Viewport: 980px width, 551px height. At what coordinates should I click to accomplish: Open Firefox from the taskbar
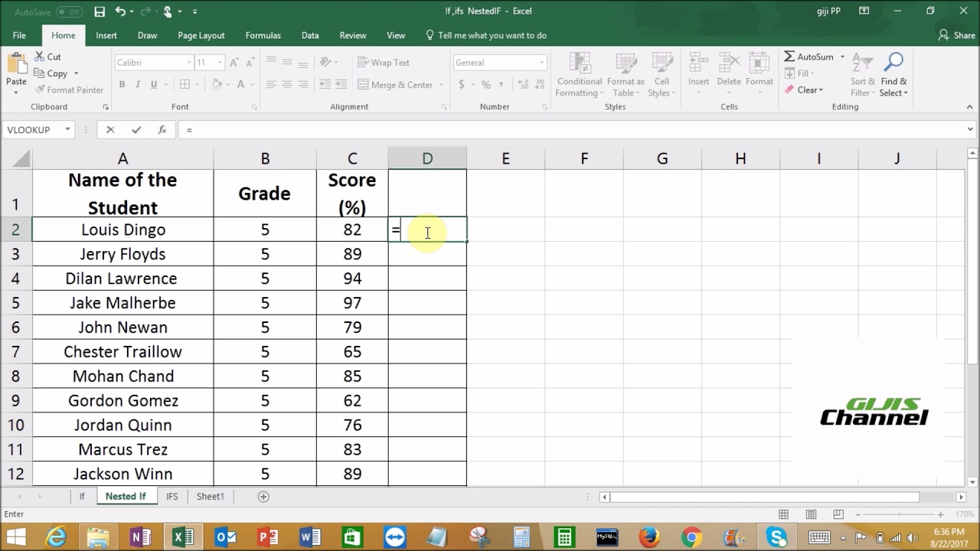pyautogui.click(x=649, y=536)
